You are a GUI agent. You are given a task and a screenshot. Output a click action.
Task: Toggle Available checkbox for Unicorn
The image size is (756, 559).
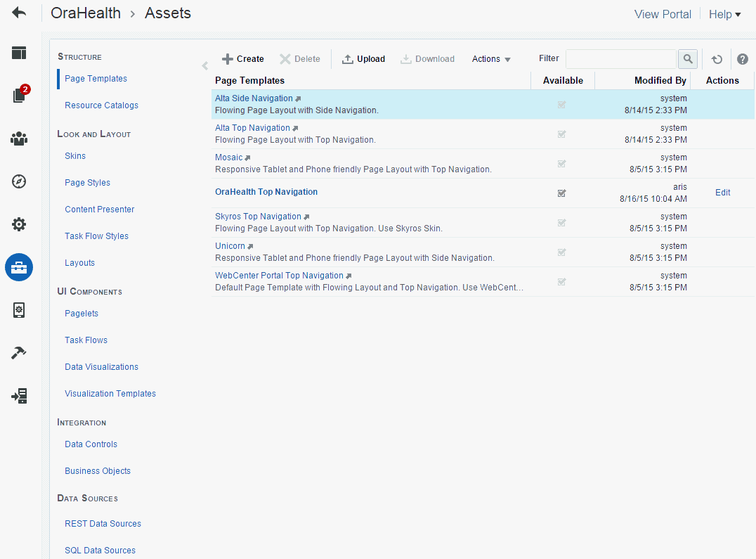561,252
